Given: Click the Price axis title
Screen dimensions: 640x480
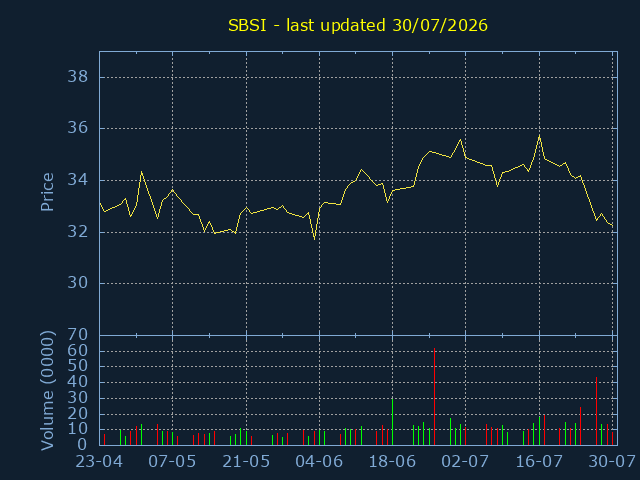Looking at the screenshot, I should point(47,192).
